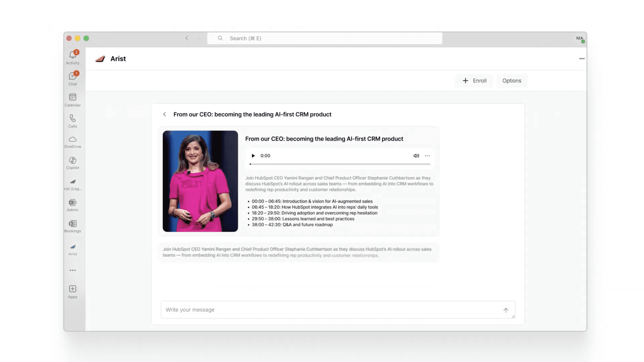This screenshot has width=644, height=362.
Task: Open Arist header more options ellipsis
Action: (x=582, y=58)
